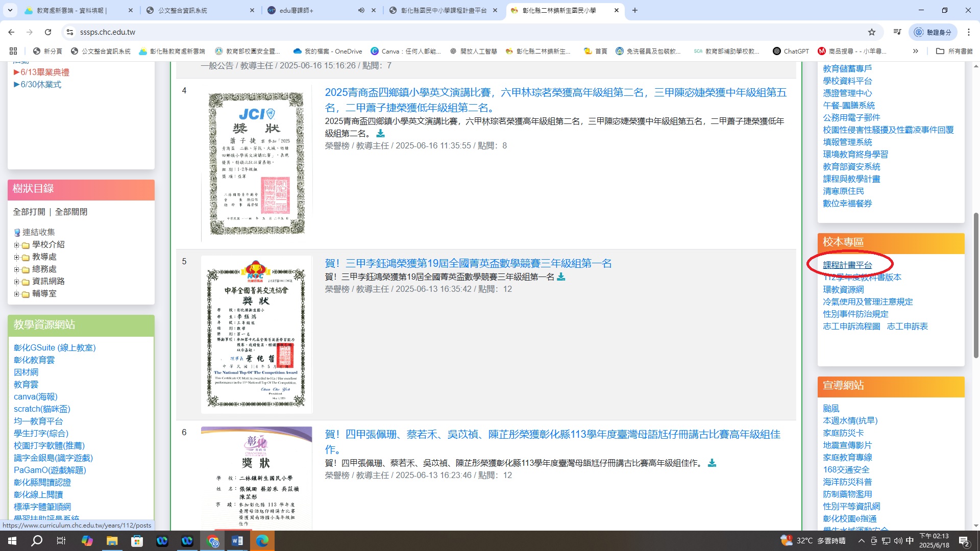This screenshot has width=980, height=551.
Task: Bookmark this page with the star icon
Action: (872, 32)
